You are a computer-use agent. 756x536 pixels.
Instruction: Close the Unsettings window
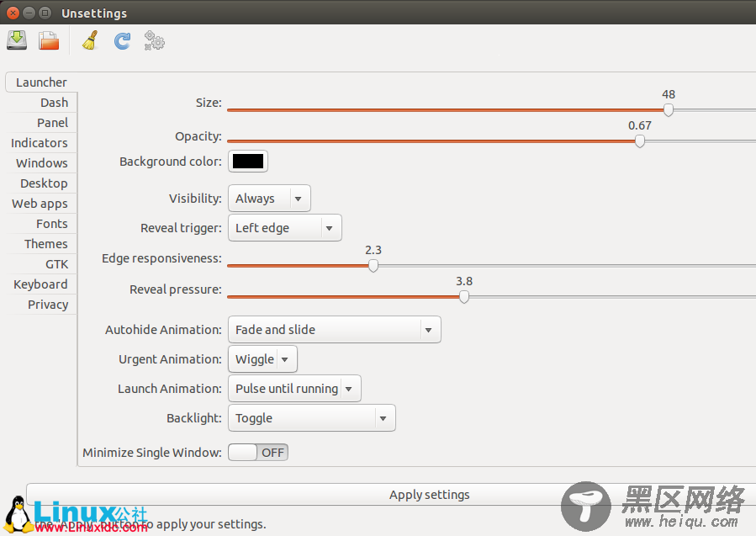click(13, 13)
